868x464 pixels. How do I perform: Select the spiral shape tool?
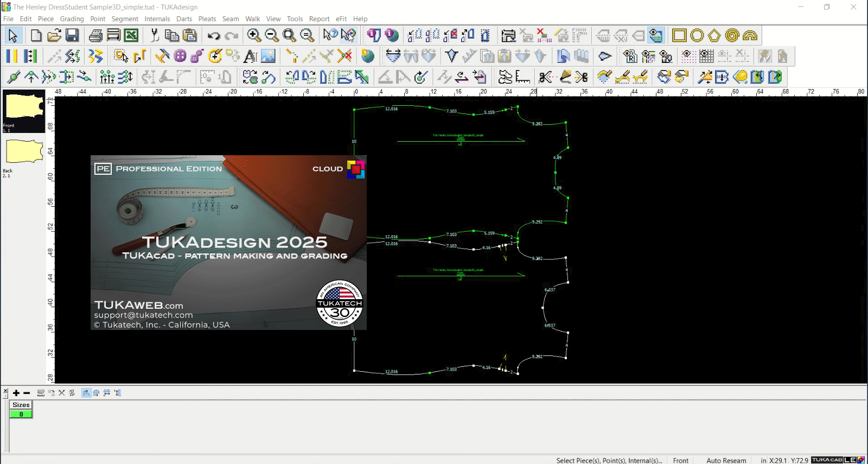click(732, 36)
